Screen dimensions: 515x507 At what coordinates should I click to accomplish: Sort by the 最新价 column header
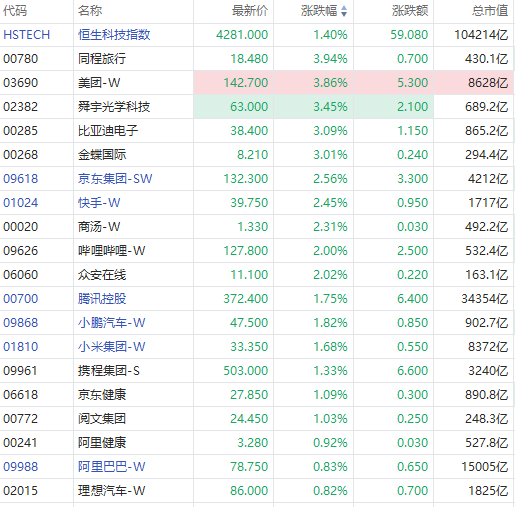tap(250, 11)
